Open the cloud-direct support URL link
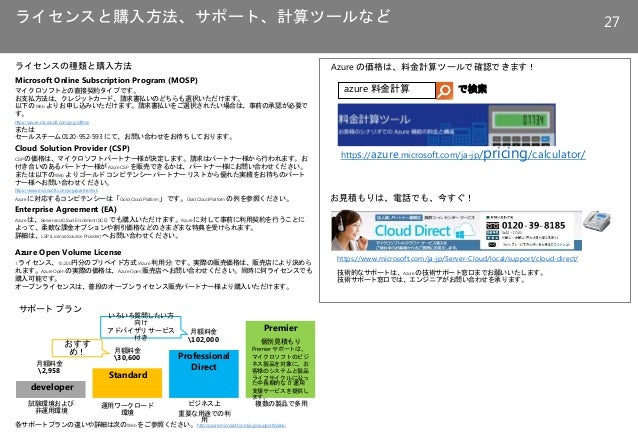 click(457, 258)
